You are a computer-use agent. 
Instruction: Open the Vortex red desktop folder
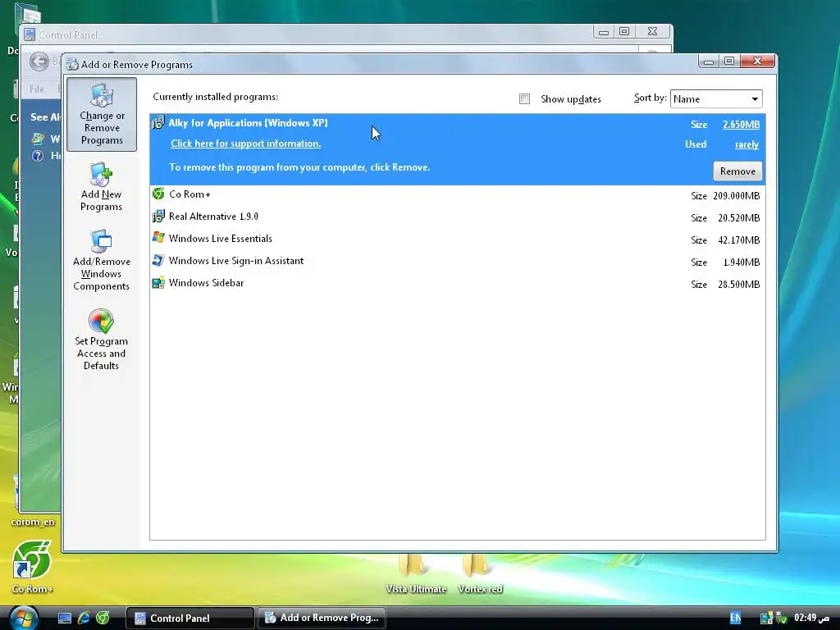pos(480,573)
